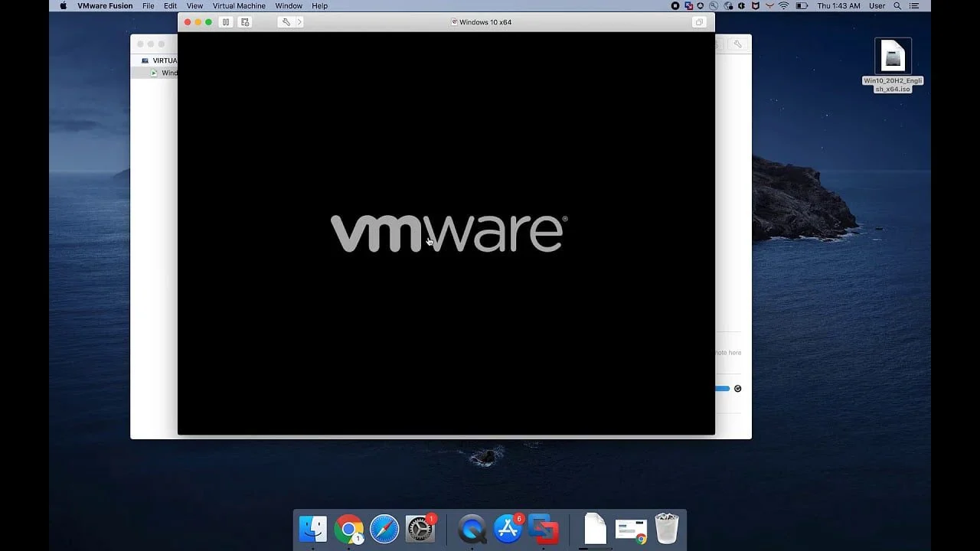Viewport: 980px width, 551px height.
Task: Open Spotlight search magnifier in menu bar
Action: (x=897, y=6)
